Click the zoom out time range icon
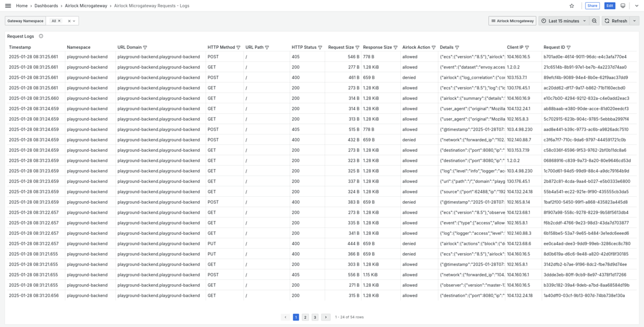The image size is (644, 327). click(x=594, y=21)
